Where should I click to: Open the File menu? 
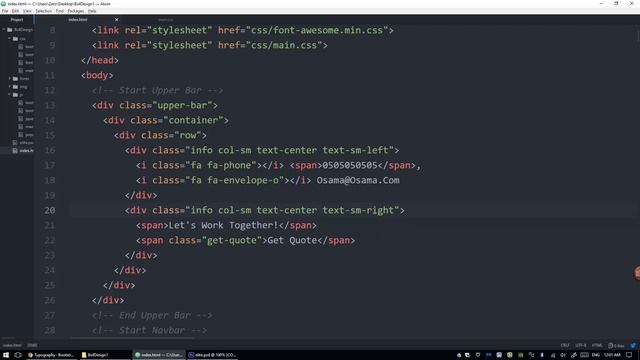(x=5, y=11)
